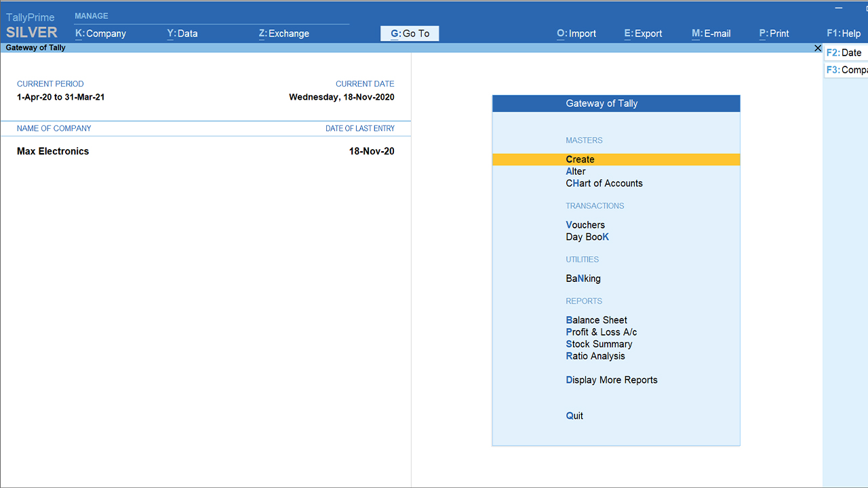Open Banking under Utilities

point(583,279)
